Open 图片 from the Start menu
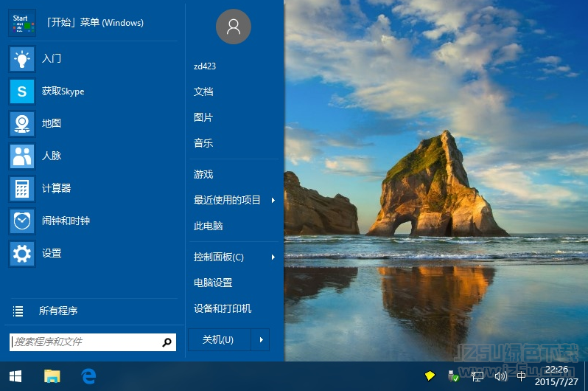Screen dimensions: 588x391 click(x=203, y=117)
